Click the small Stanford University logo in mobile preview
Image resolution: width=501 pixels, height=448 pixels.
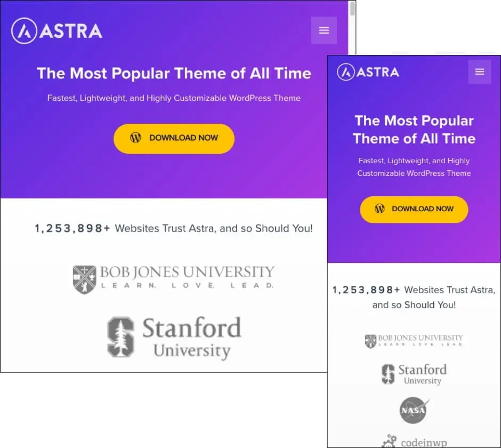tap(414, 374)
